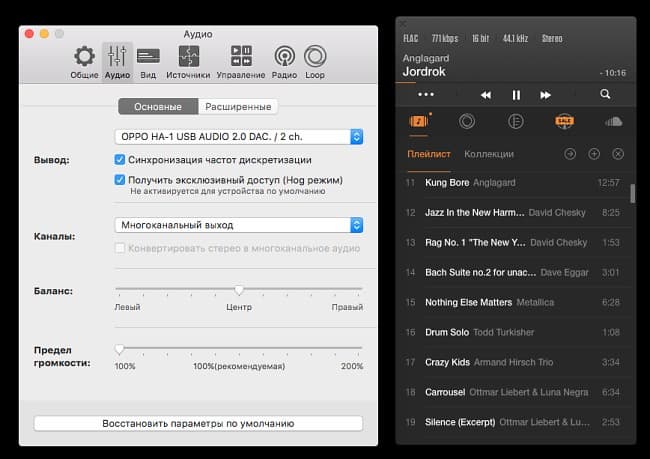Click Восстановить параметры по умолчанию button
Image resolution: width=650 pixels, height=459 pixels.
pos(198,423)
